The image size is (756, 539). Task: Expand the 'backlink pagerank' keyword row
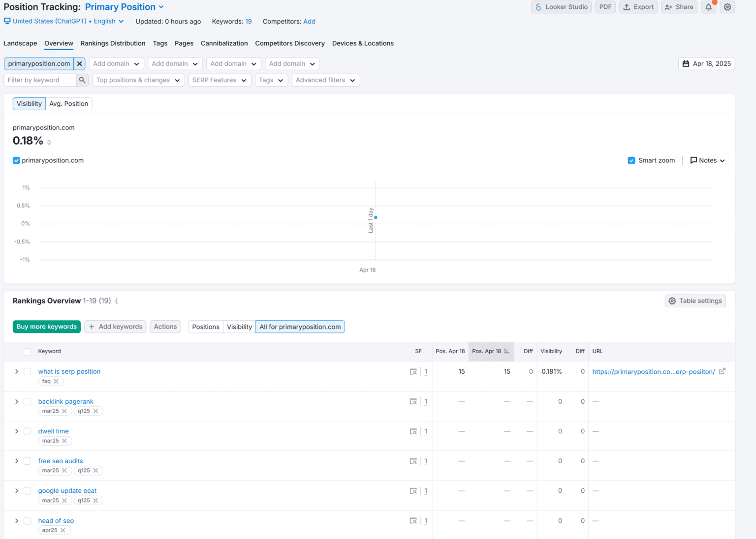pyautogui.click(x=17, y=401)
